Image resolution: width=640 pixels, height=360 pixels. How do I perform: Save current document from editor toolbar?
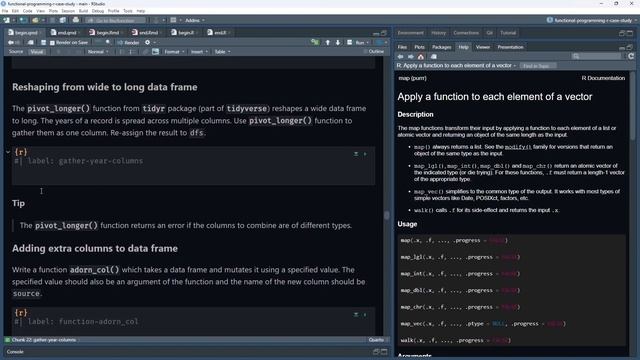(43, 42)
